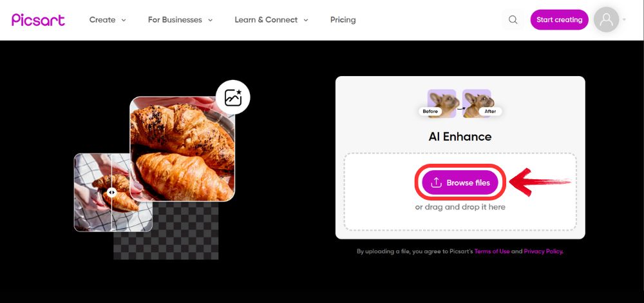This screenshot has width=644, height=303.
Task: Click the Picsart logo
Action: (38, 20)
